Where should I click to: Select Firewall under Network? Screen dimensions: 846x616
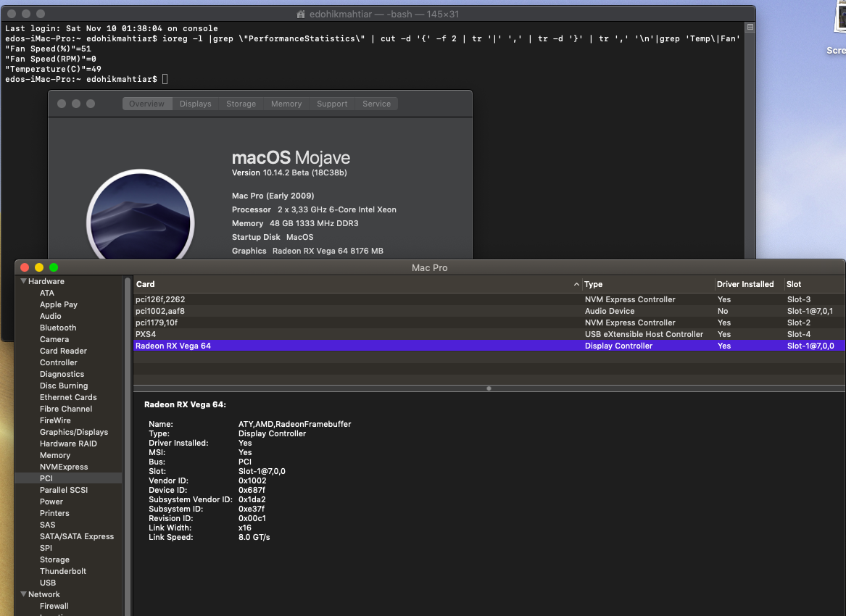point(54,606)
